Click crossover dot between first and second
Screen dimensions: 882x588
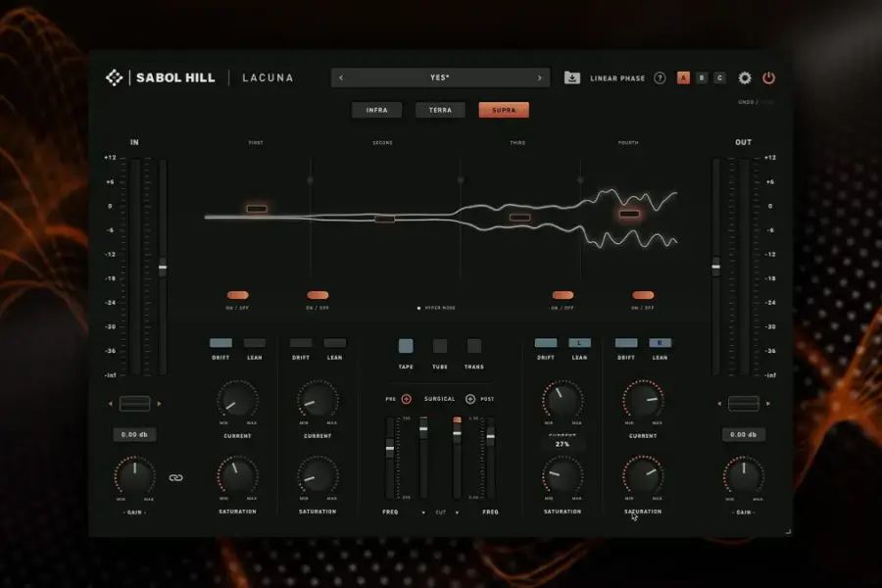click(x=310, y=180)
